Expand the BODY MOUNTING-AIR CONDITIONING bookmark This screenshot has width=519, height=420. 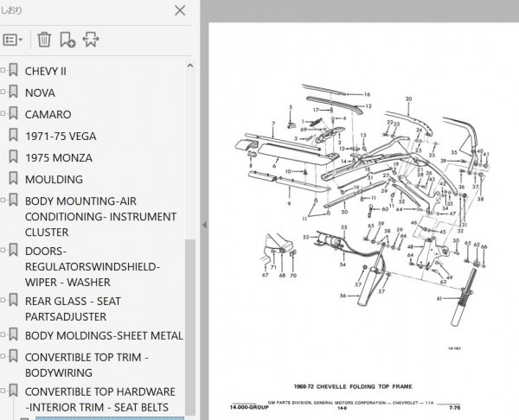point(3,200)
